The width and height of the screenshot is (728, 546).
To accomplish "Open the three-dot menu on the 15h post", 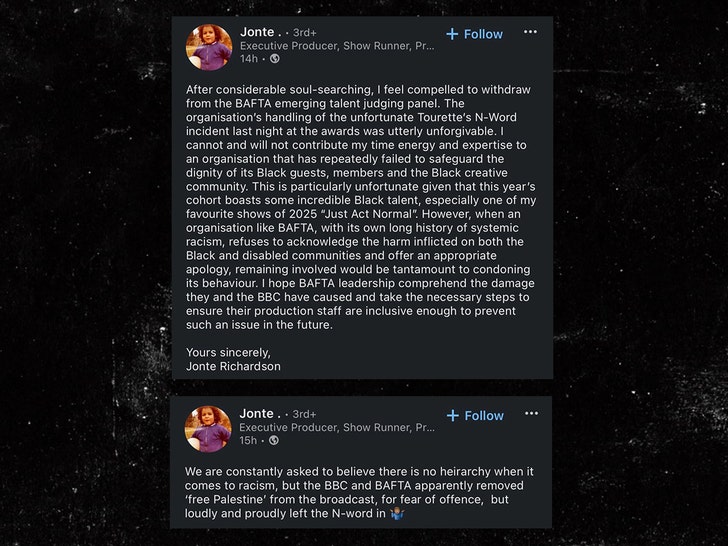I will (530, 415).
